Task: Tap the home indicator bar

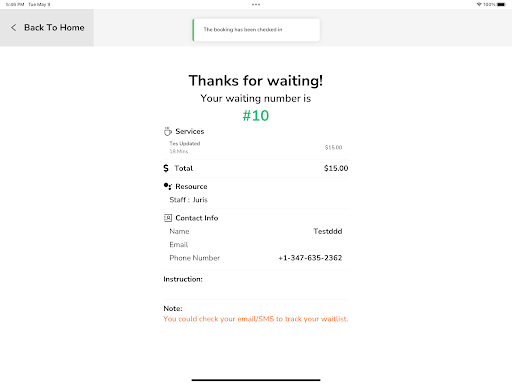Action: [256, 380]
